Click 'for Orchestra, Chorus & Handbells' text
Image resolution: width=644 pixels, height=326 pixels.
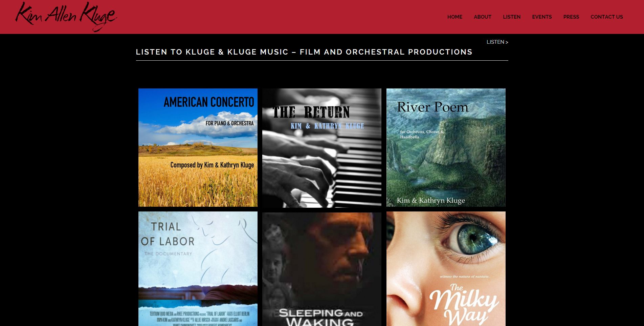(x=422, y=134)
